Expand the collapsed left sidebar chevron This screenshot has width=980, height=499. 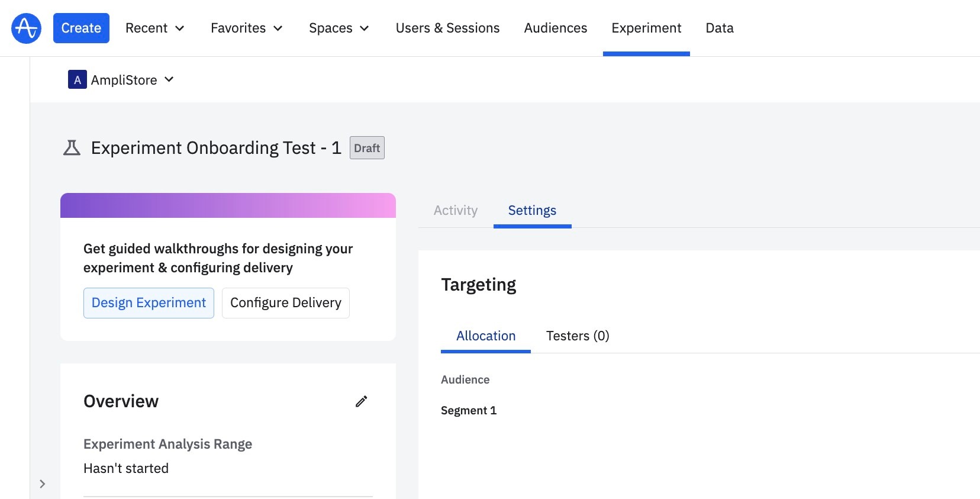click(42, 484)
